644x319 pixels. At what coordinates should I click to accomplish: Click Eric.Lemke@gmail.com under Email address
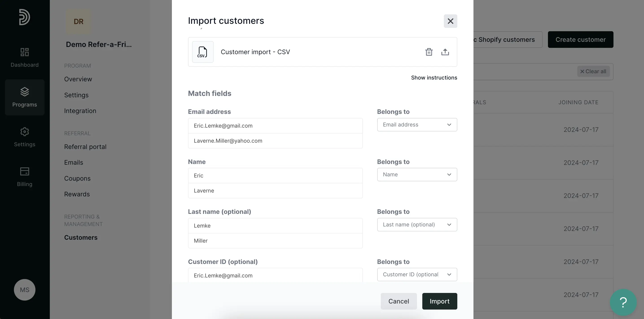pos(275,126)
